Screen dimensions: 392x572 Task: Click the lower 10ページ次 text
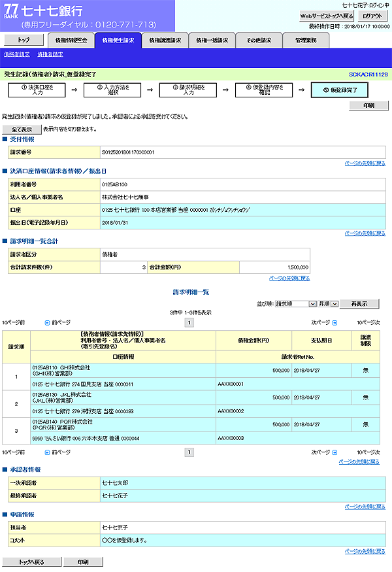pos(368,452)
